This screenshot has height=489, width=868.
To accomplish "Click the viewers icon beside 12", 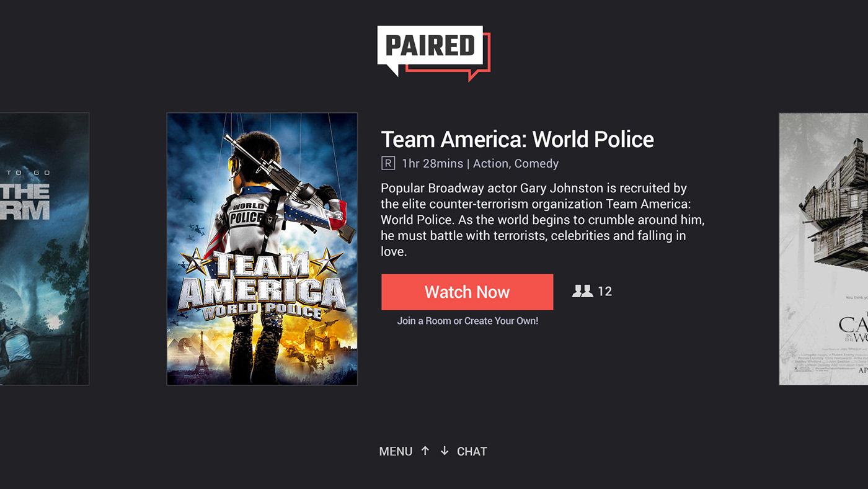I will click(x=582, y=291).
